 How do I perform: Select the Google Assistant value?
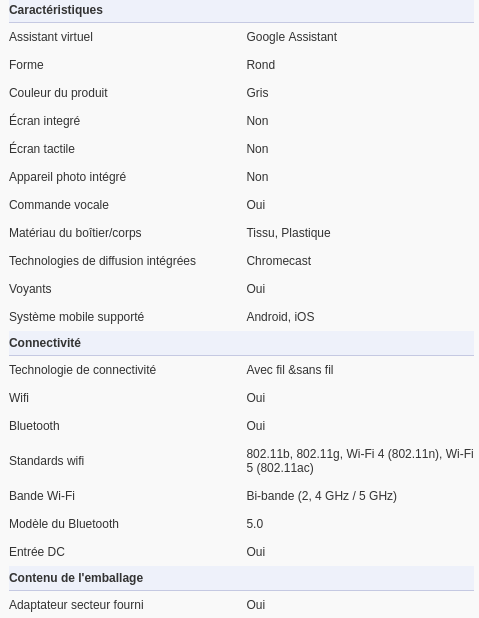(x=292, y=37)
